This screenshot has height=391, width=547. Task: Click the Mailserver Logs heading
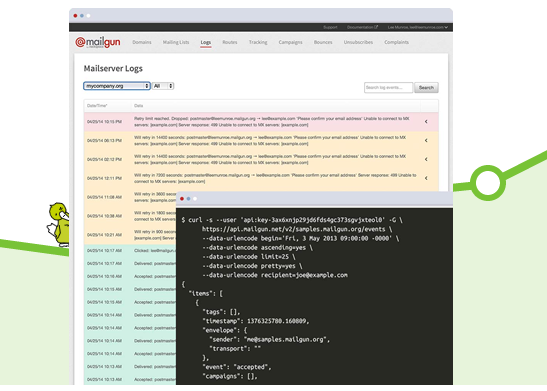113,69
